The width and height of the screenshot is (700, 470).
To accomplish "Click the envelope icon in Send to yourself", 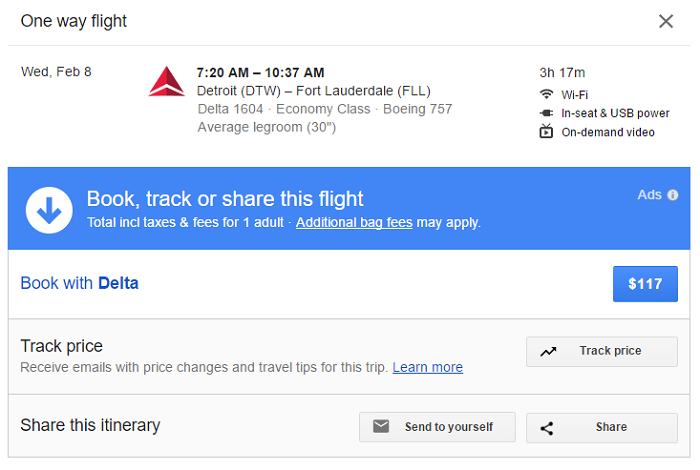I will 381,427.
